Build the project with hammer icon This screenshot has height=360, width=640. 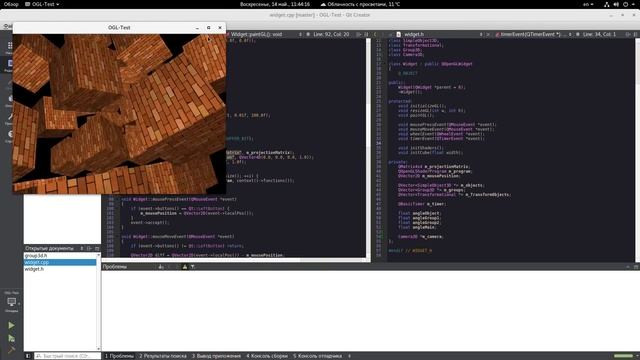11,349
